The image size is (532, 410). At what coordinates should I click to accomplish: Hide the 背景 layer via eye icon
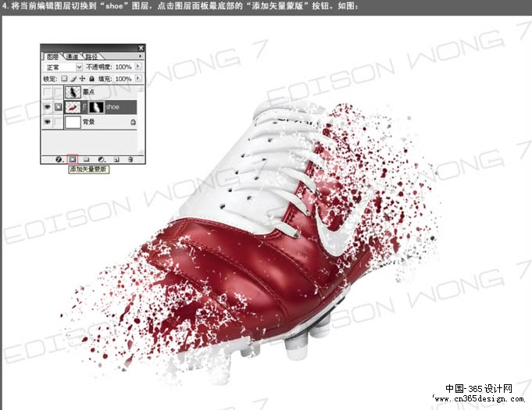(48, 122)
